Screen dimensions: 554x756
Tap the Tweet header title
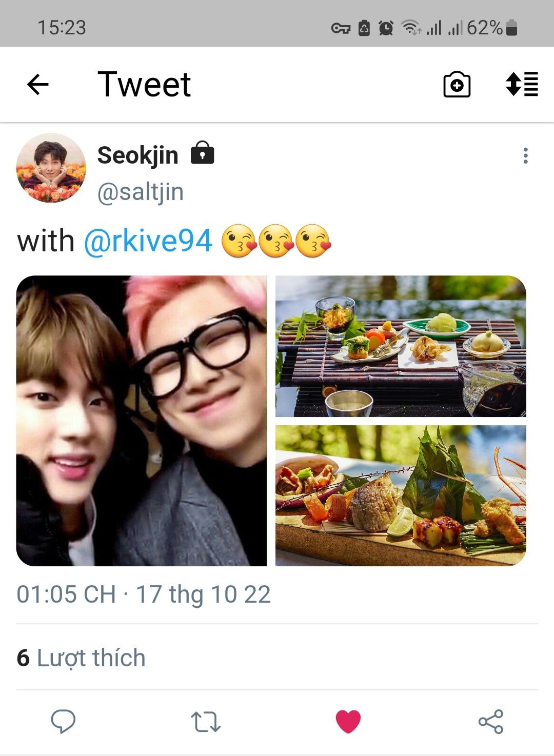[x=144, y=85]
